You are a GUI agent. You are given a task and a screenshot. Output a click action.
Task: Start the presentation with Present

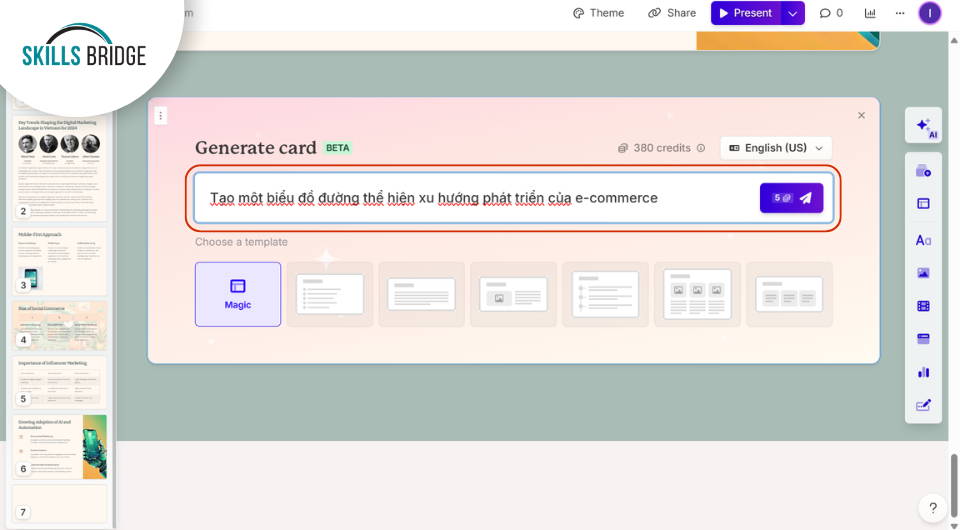(x=746, y=13)
